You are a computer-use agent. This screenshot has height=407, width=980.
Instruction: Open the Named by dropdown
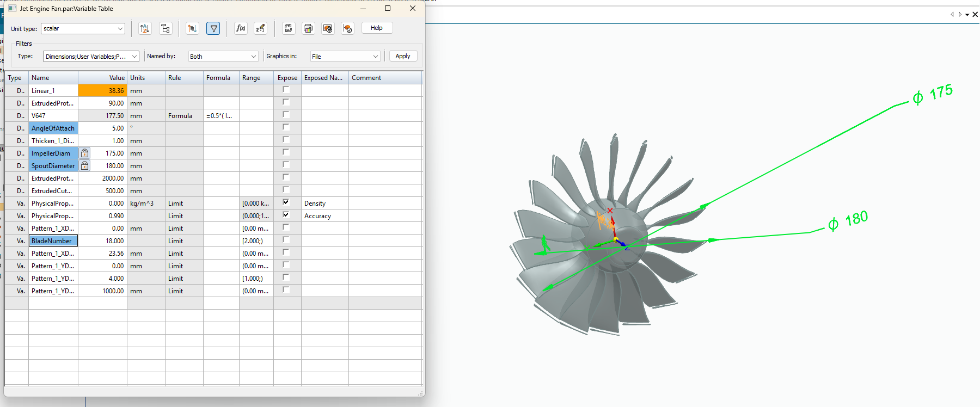click(x=223, y=57)
